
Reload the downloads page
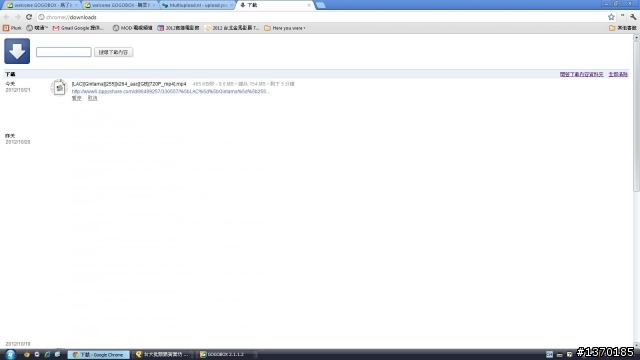click(x=29, y=17)
